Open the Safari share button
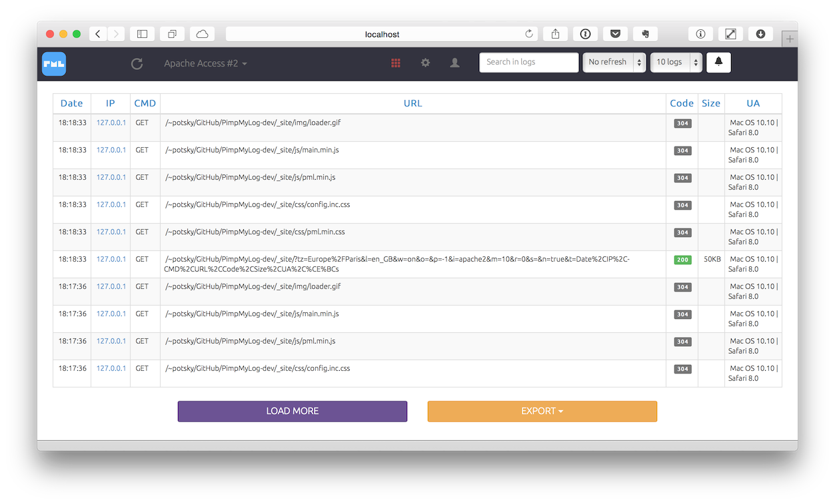Viewport: 835px width, 504px height. coord(556,34)
